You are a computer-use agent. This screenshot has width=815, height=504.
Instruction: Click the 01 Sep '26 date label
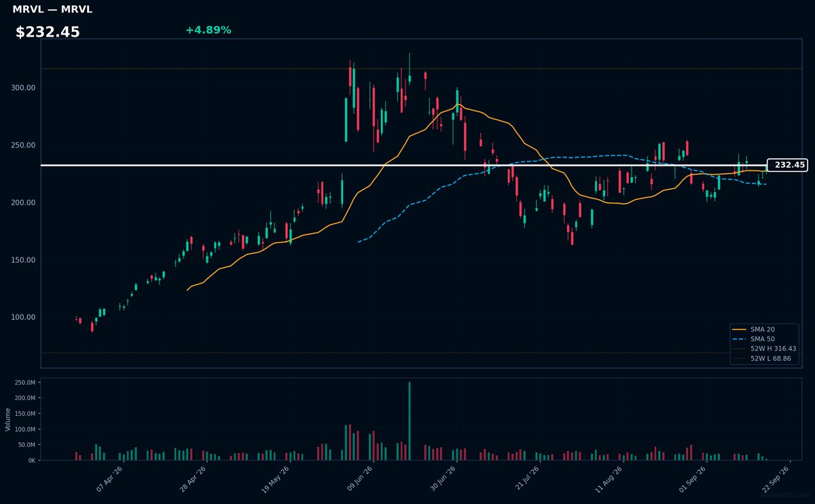pos(693,478)
